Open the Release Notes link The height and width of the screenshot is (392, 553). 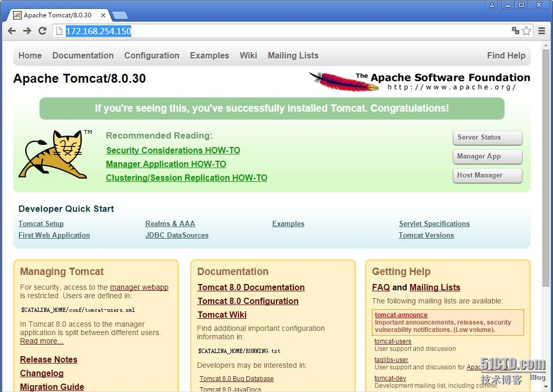click(x=48, y=359)
